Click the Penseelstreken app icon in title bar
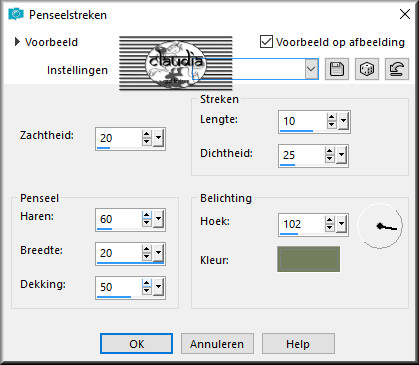Viewport: 419px width, 365px height. pos(16,14)
